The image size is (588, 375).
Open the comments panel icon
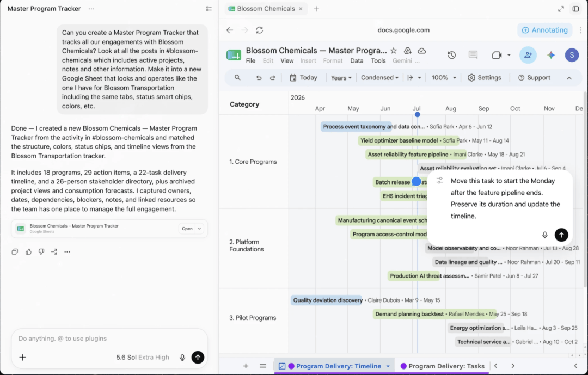tap(473, 55)
